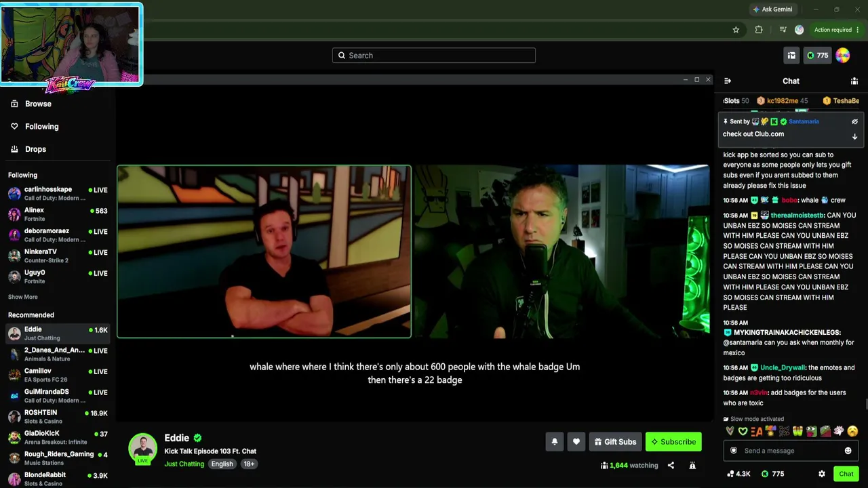Click kc1982me on the gift leaderboard
This screenshot has width=868, height=488.
[783, 101]
